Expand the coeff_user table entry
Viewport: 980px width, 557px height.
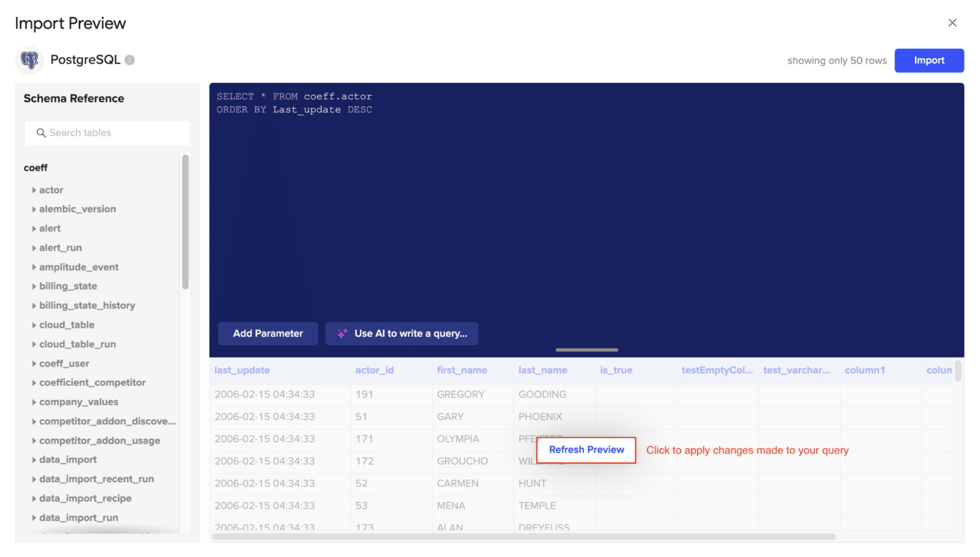pyautogui.click(x=34, y=364)
